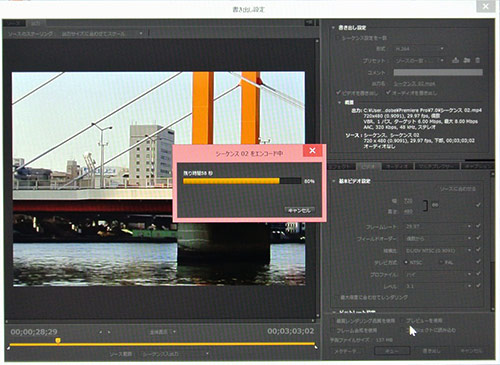Enable Render at Maximum Depth checkbox
Image resolution: width=500 pixels, height=365 pixels.
336,297
